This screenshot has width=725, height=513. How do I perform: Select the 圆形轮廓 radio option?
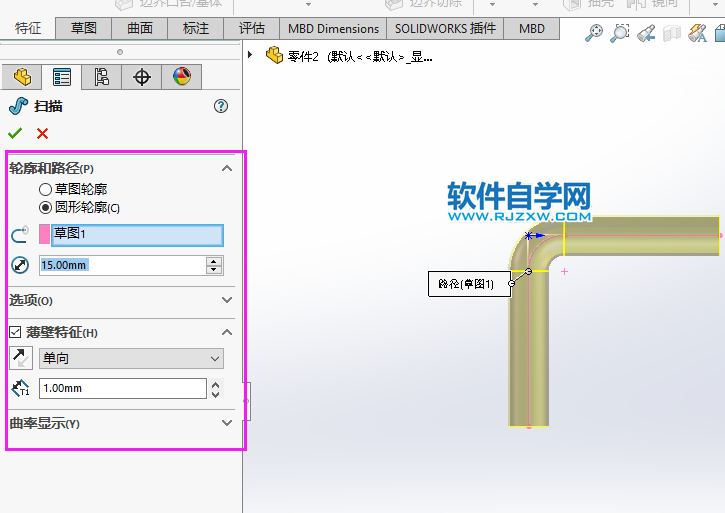(x=45, y=208)
